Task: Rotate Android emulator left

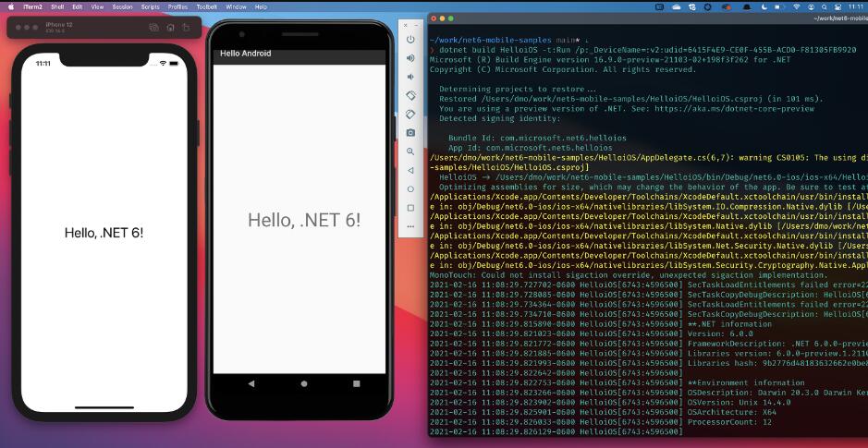Action: coord(410,96)
